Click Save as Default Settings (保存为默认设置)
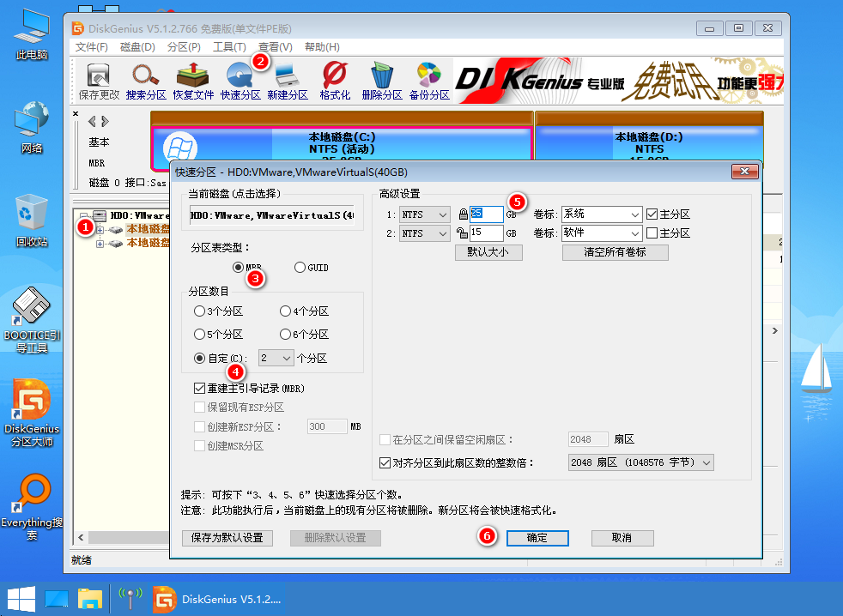The image size is (843, 616). click(x=227, y=538)
